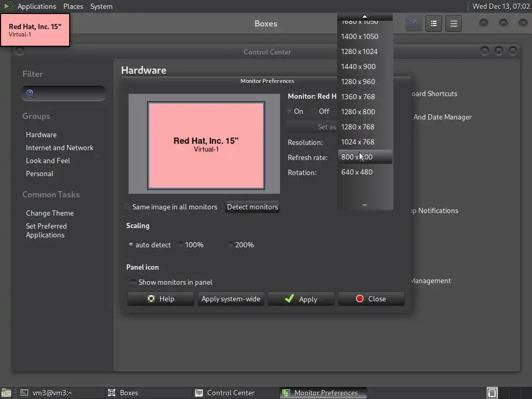Image resolution: width=532 pixels, height=399 pixels.
Task: Open the Applications menu
Action: tap(37, 6)
